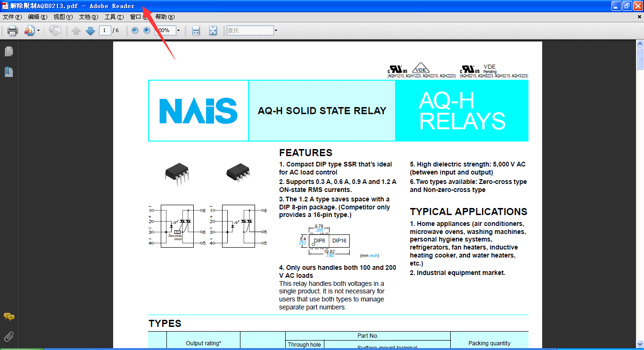
Task: Click the non-zero-cross circuit schematic
Action: 239,226
